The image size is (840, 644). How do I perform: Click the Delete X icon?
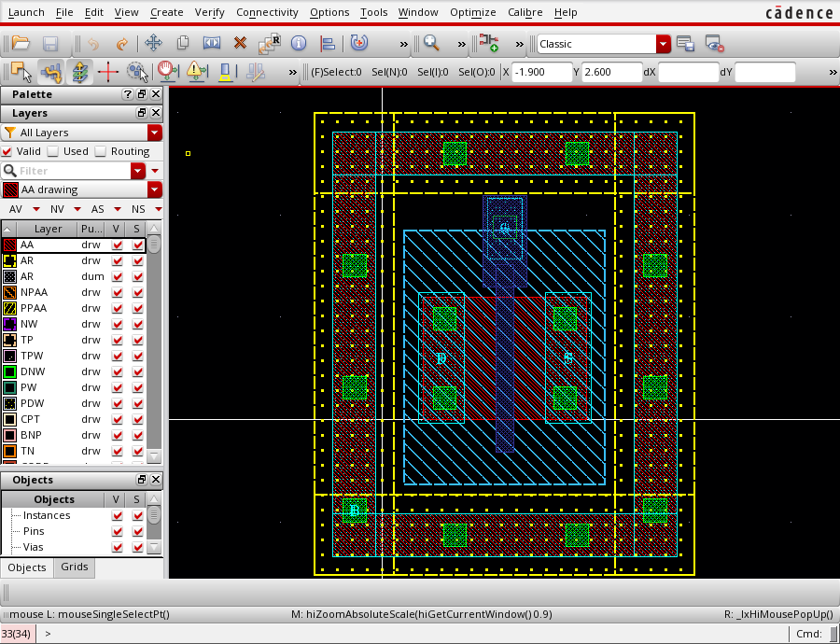[x=240, y=43]
